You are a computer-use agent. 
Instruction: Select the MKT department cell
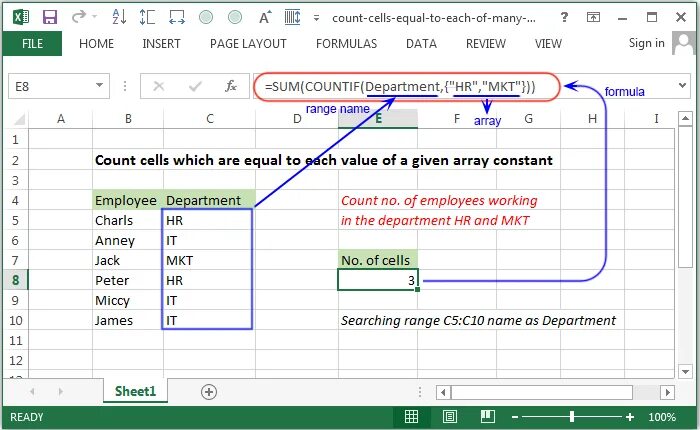pos(210,260)
